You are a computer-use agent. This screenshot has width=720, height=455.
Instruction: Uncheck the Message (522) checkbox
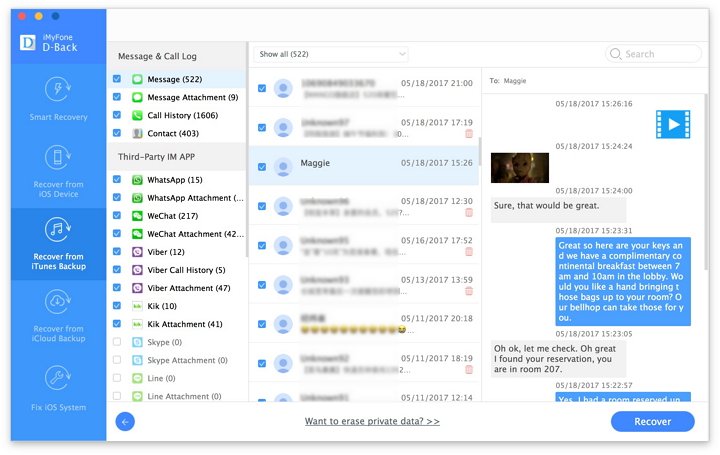117,79
